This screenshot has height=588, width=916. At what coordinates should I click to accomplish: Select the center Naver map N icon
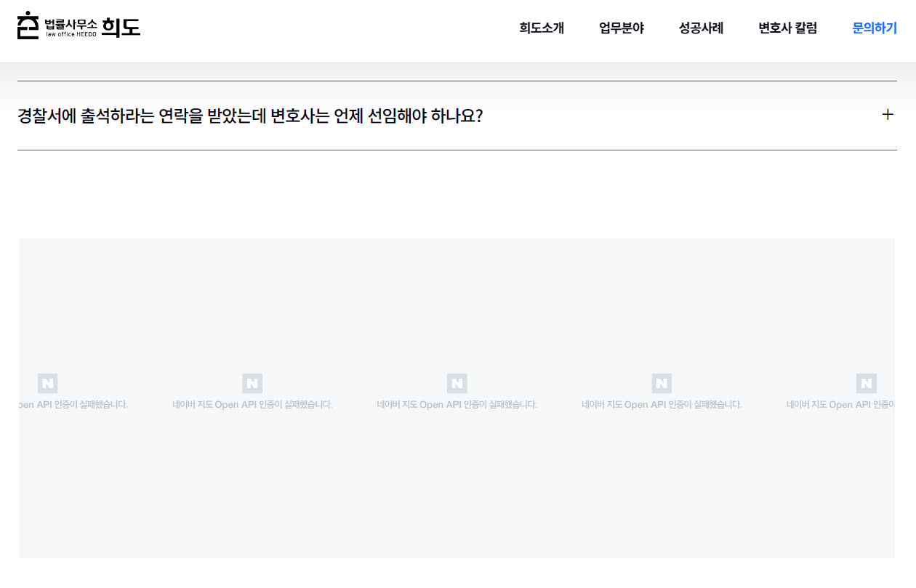click(x=457, y=383)
